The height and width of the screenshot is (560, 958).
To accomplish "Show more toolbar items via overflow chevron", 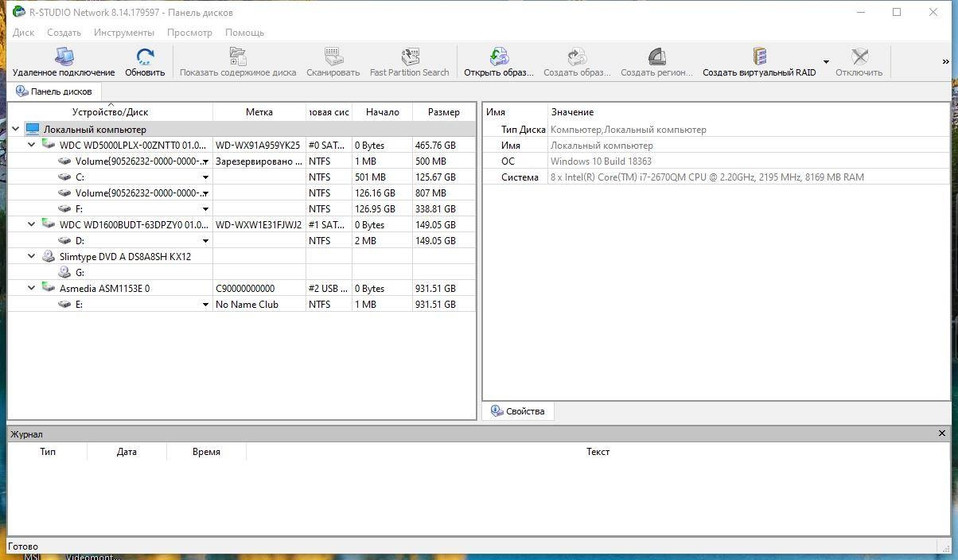I will [945, 62].
